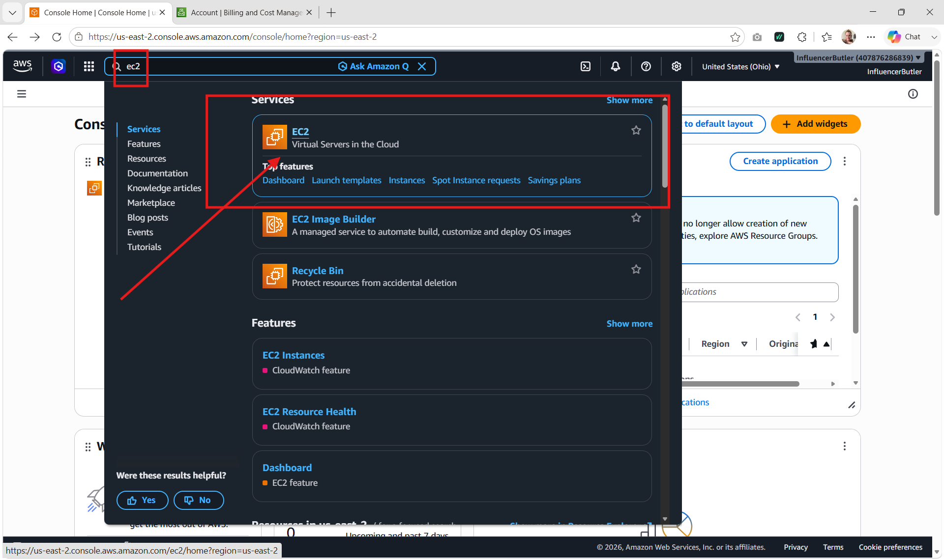Viewport: 944px width, 560px height.
Task: Click No thumbs-down feedback button
Action: pos(199,500)
